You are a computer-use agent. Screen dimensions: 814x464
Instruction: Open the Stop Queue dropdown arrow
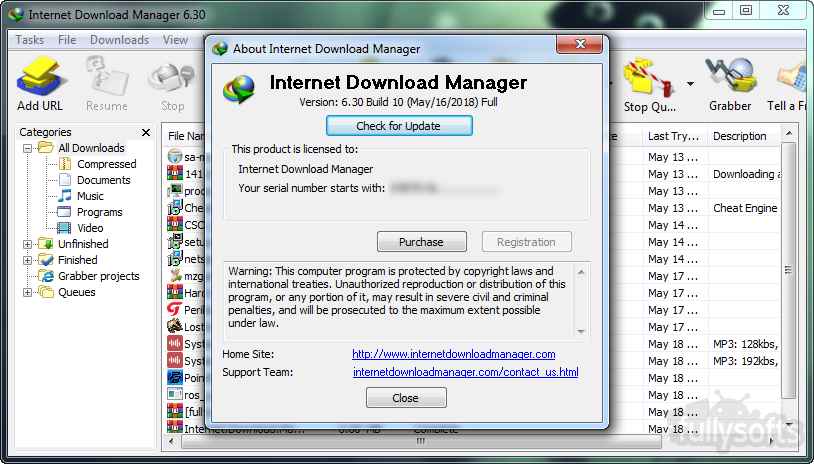pos(690,84)
